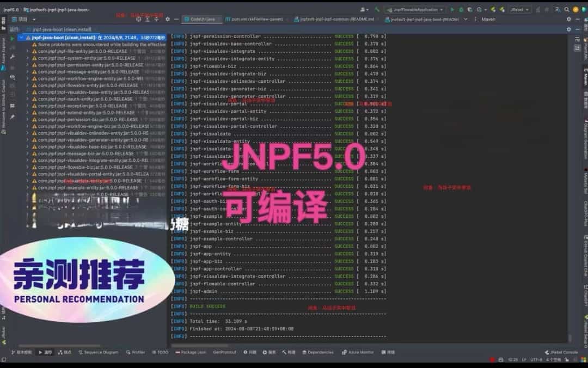Click the jnpf-admin SUCCESS console line
Screen dimensions: 588x368
pyautogui.click(x=279, y=291)
